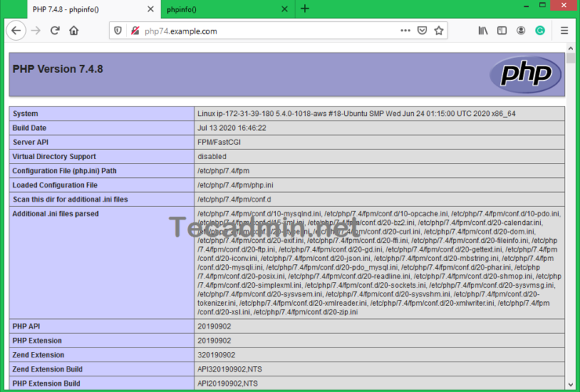Open the tracking protection shield icon
Image resolution: width=580 pixels, height=392 pixels.
118,31
